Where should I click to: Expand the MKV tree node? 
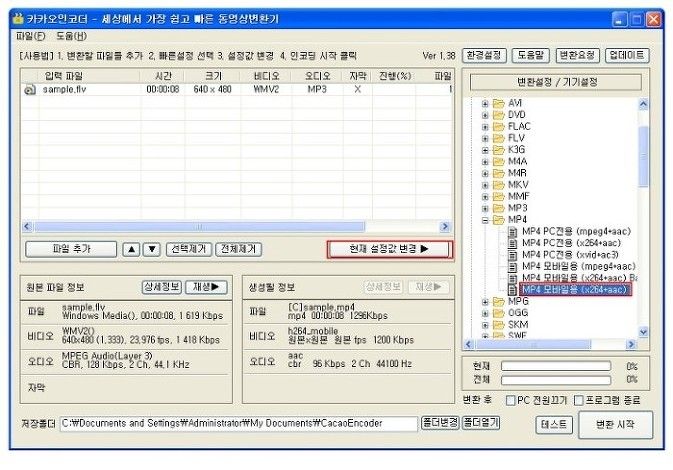485,185
